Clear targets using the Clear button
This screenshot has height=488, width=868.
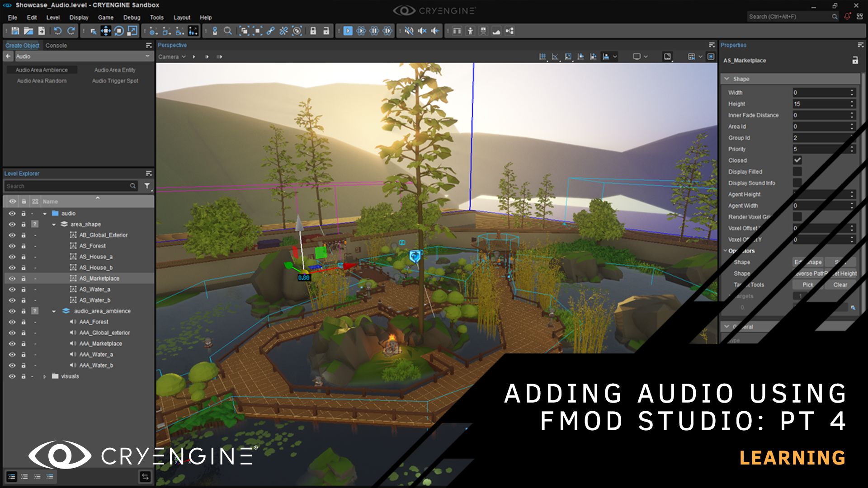pos(840,285)
